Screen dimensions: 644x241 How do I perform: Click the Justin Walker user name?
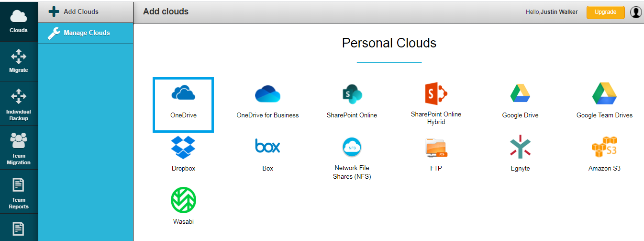(559, 12)
